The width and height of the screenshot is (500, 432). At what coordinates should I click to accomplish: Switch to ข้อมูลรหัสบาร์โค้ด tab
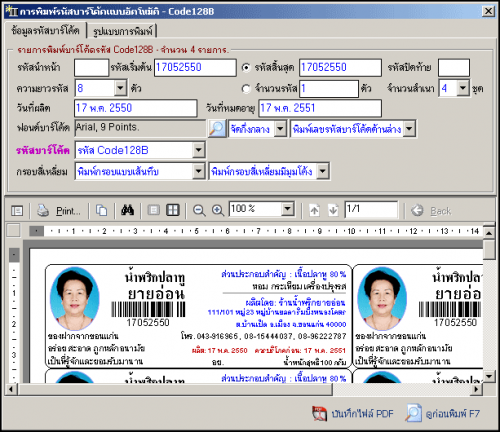click(x=45, y=31)
